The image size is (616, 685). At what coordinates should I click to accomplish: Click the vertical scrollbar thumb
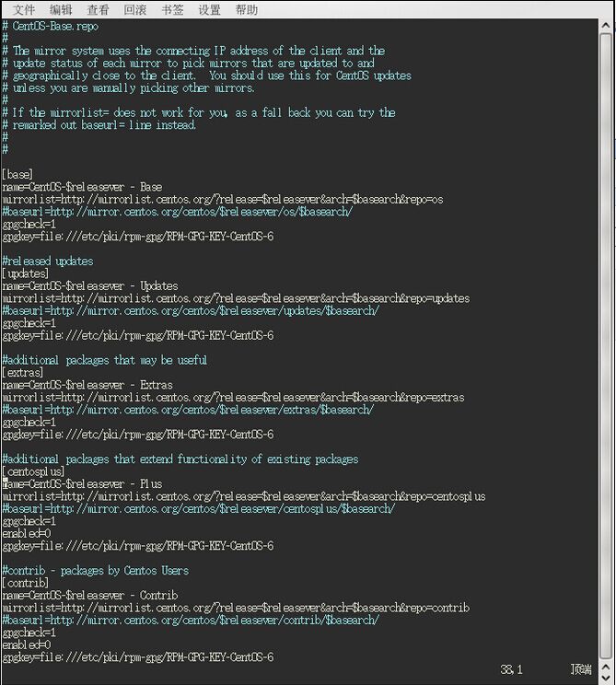[x=606, y=346]
